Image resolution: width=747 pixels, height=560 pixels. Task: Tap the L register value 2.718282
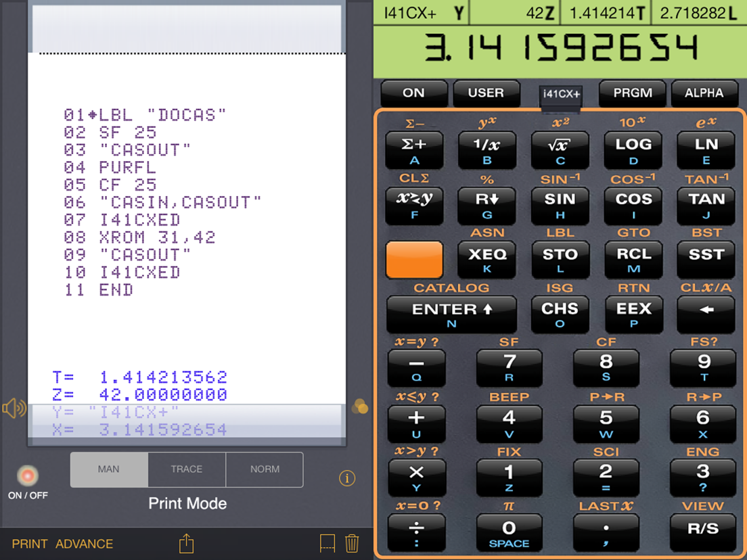[x=698, y=13]
